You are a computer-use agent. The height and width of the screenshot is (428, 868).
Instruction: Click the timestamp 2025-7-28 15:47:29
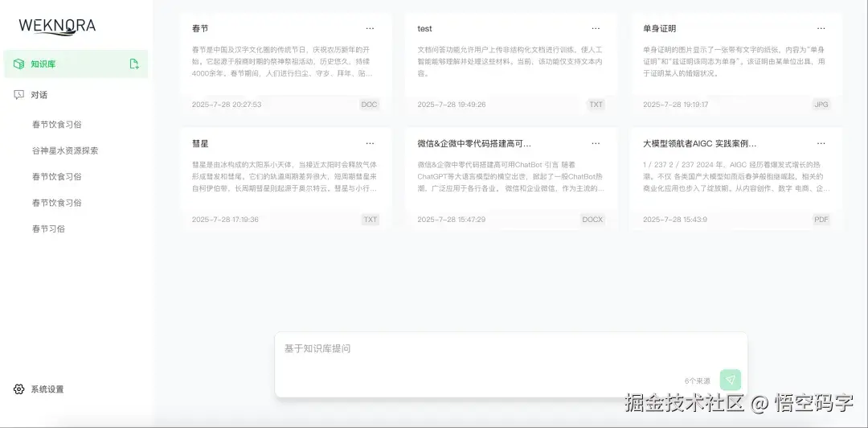(451, 219)
